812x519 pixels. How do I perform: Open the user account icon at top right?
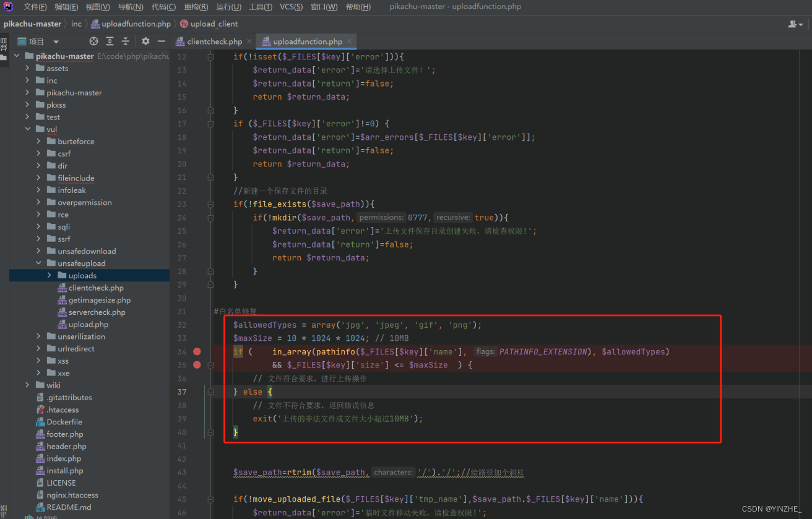[x=795, y=24]
